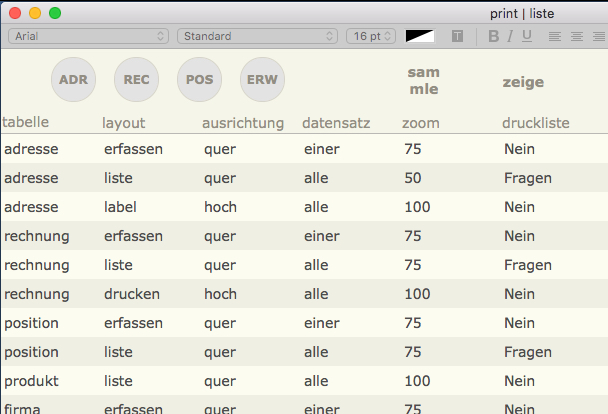This screenshot has width=608, height=414.
Task: Toggle bold text formatting
Action: [493, 36]
